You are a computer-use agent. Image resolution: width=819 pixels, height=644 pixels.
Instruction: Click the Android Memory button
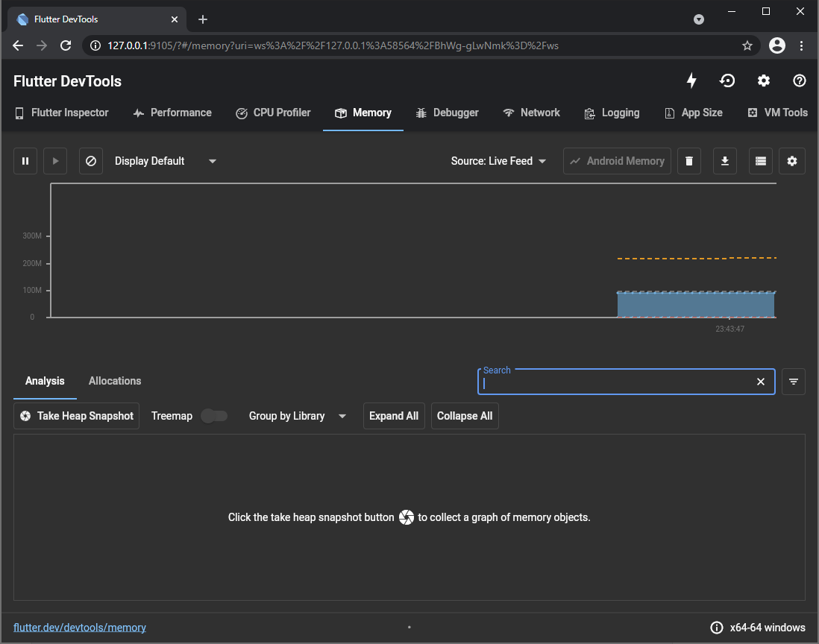pos(617,161)
